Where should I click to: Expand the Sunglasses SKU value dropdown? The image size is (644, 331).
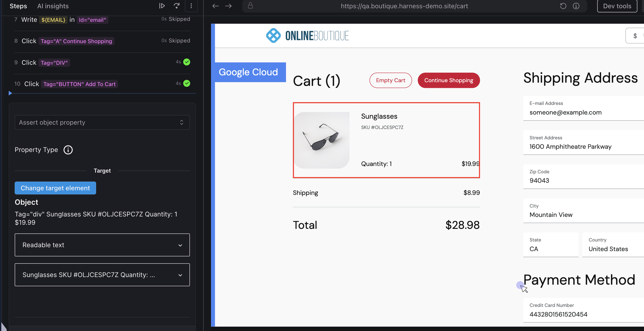(x=102, y=275)
